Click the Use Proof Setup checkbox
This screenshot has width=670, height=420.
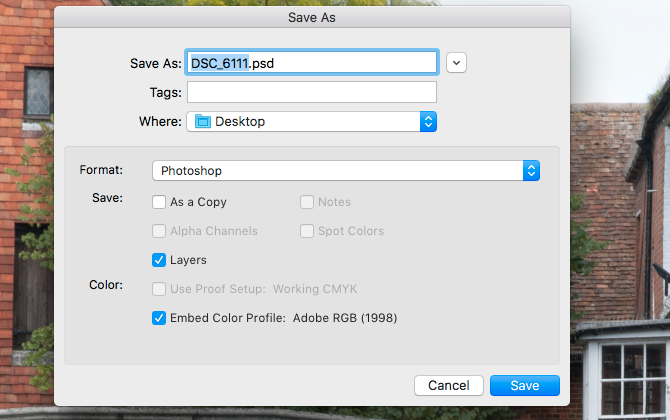tap(159, 289)
